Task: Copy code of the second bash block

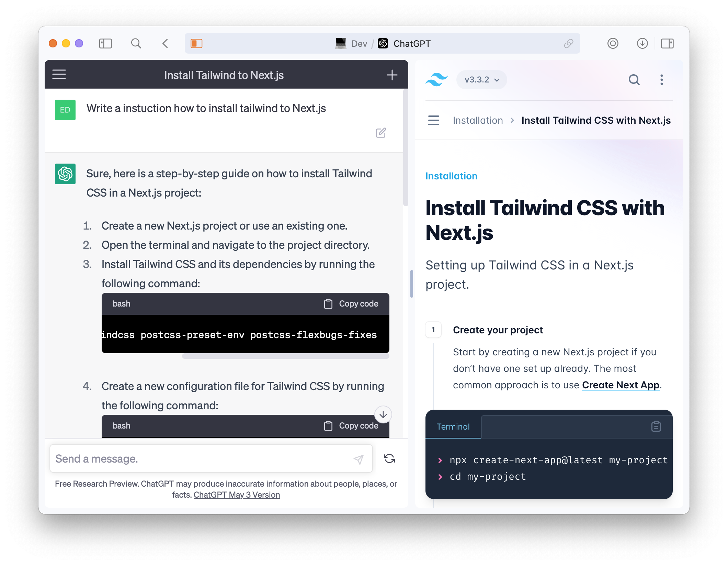Action: (351, 426)
